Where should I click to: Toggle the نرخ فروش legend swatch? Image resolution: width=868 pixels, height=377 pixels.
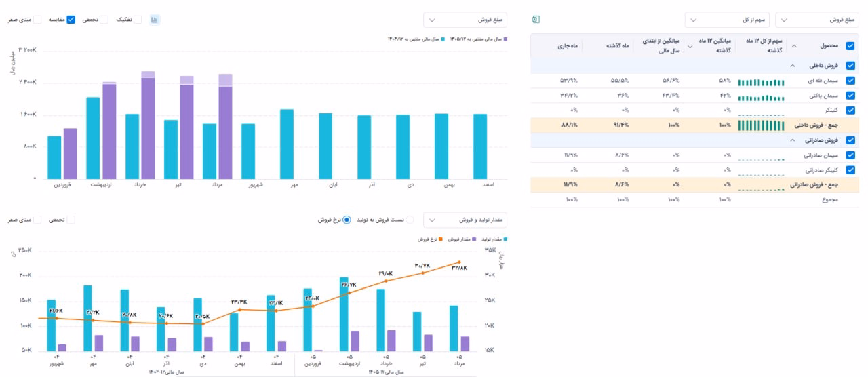coord(439,239)
